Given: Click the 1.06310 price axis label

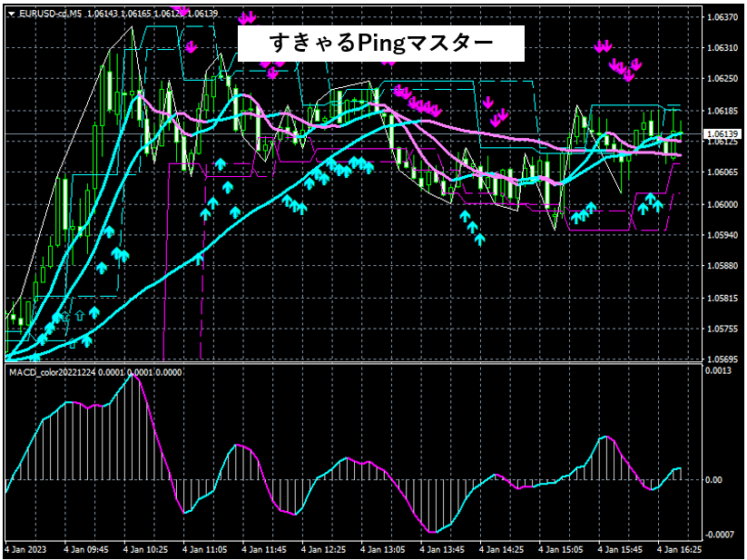Looking at the screenshot, I should (722, 48).
